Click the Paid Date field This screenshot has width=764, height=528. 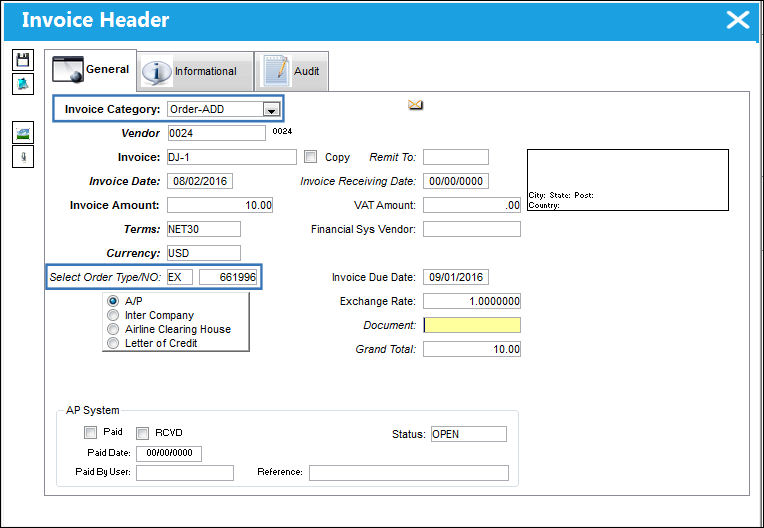tap(169, 453)
